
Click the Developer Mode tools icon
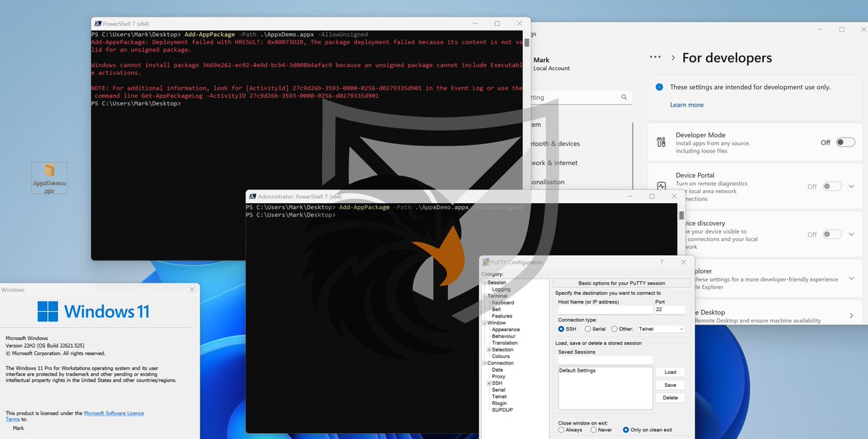(x=661, y=142)
